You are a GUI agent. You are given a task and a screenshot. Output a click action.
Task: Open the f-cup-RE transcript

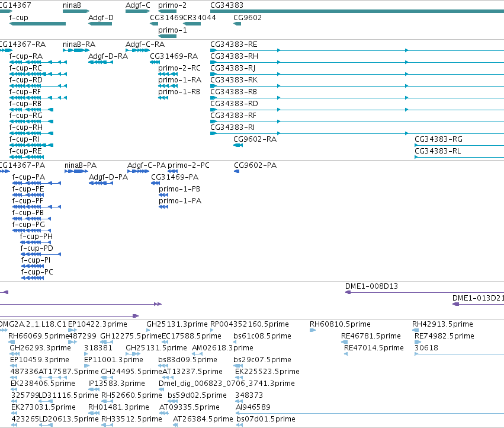click(27, 157)
